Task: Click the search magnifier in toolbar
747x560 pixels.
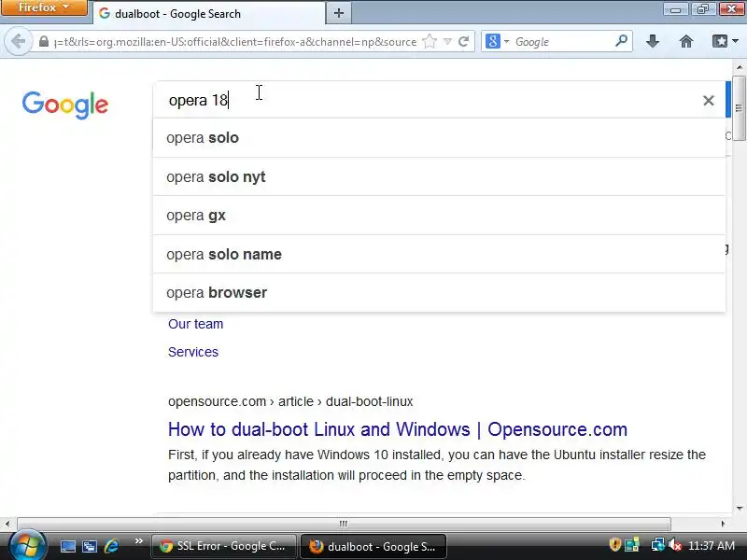Action: point(621,41)
